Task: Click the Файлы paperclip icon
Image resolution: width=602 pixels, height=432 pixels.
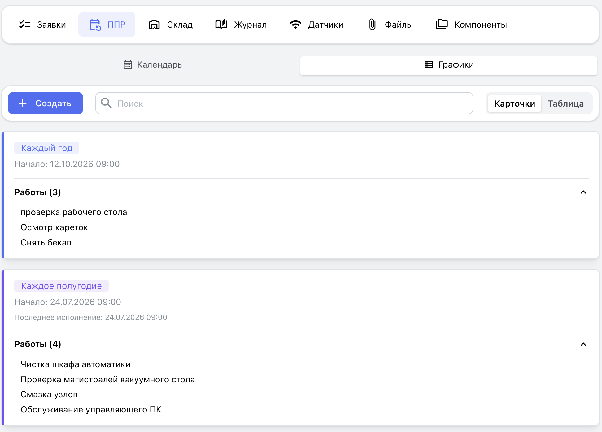Action: tap(372, 25)
